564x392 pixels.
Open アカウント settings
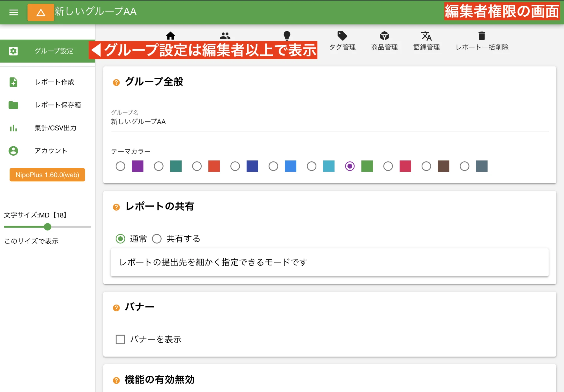pos(51,151)
